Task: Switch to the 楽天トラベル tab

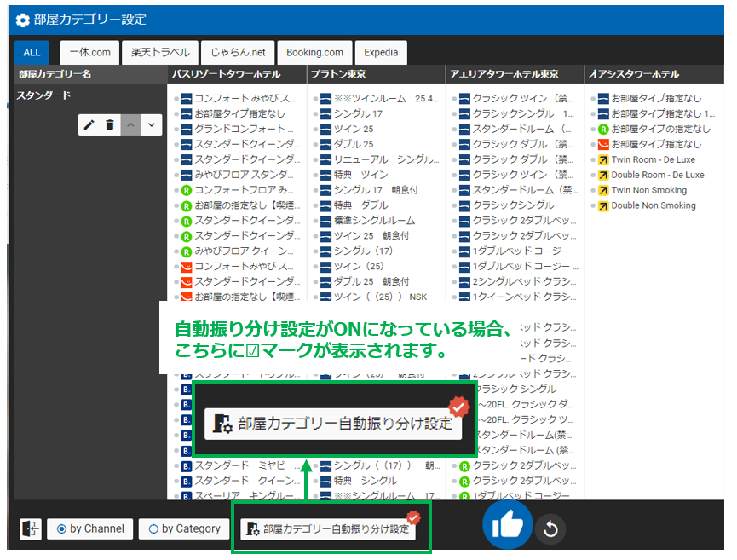Action: [160, 52]
